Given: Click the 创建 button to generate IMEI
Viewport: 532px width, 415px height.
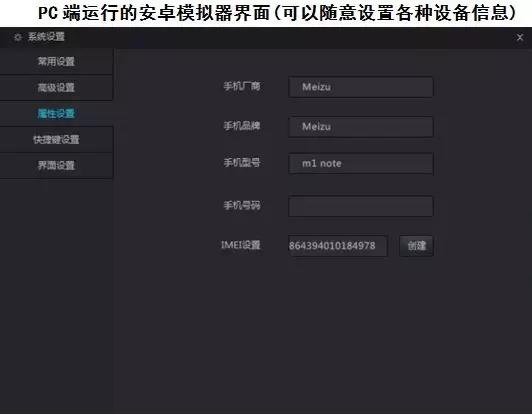Looking at the screenshot, I should coord(416,246).
